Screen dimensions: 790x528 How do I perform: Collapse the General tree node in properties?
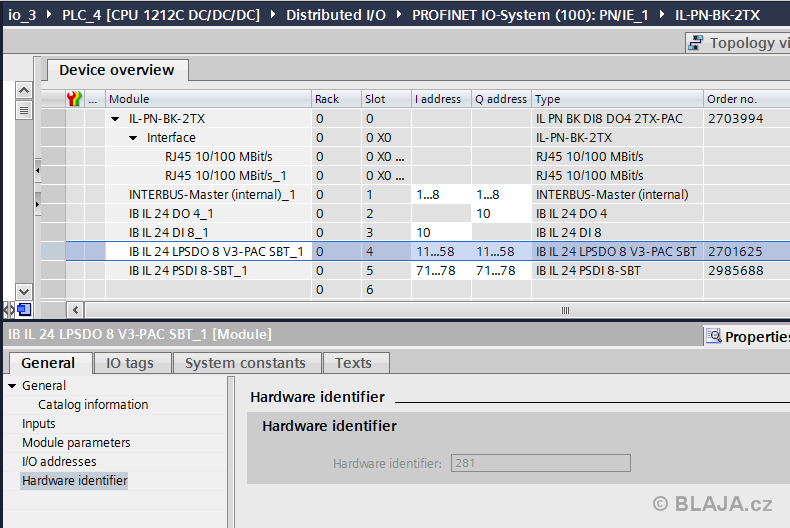pos(12,386)
